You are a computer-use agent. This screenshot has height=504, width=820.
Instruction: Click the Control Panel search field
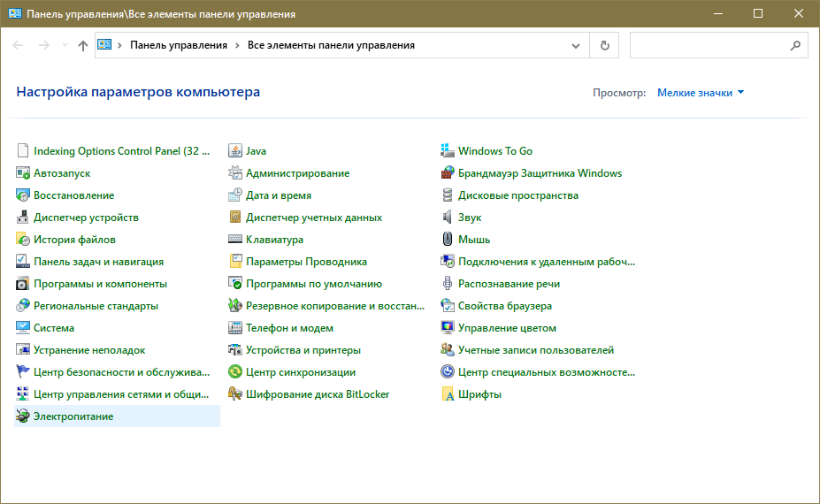click(x=708, y=45)
